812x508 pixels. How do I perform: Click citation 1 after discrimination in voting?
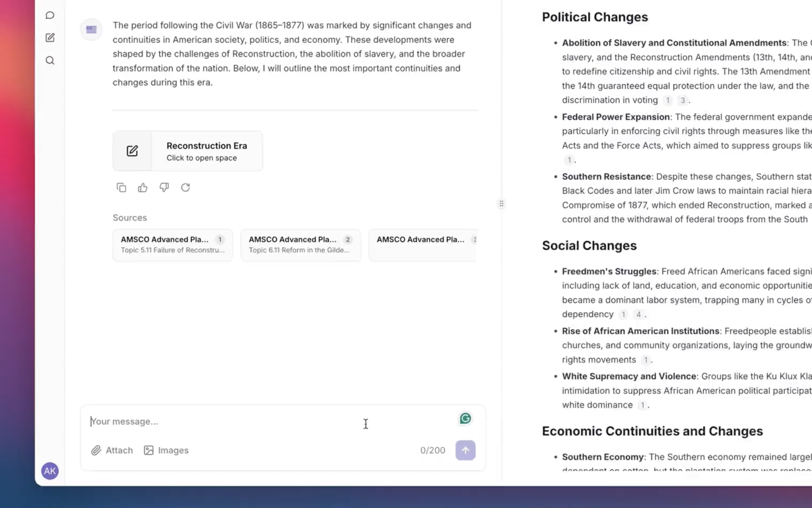tap(668, 100)
